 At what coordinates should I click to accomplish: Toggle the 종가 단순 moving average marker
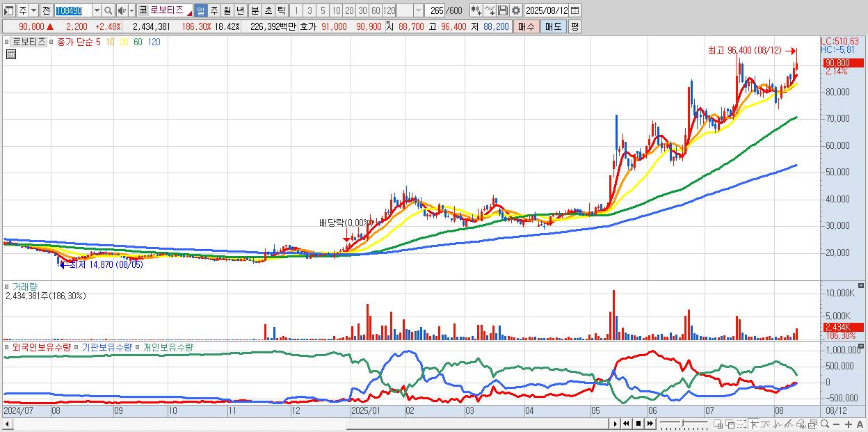click(51, 42)
